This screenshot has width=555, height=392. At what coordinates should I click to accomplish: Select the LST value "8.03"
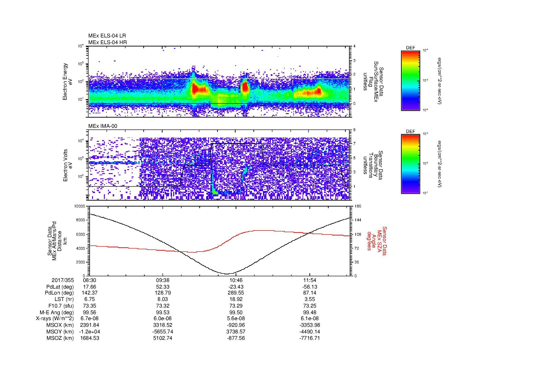click(163, 300)
